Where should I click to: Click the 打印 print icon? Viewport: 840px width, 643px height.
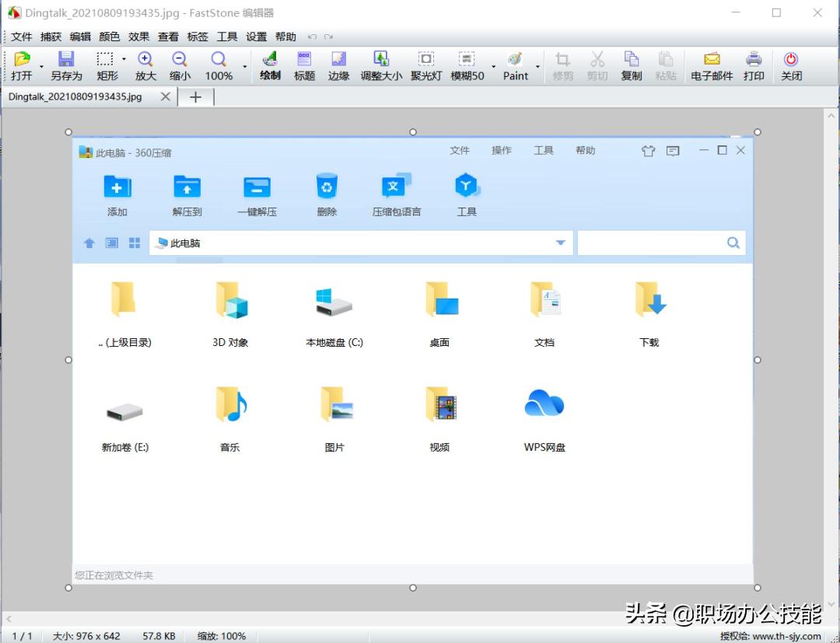click(x=754, y=66)
